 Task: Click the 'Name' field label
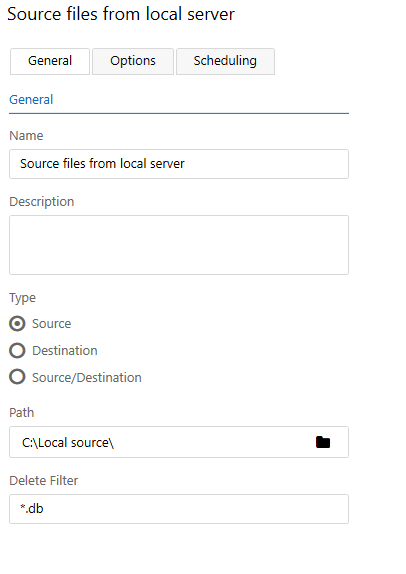26,136
